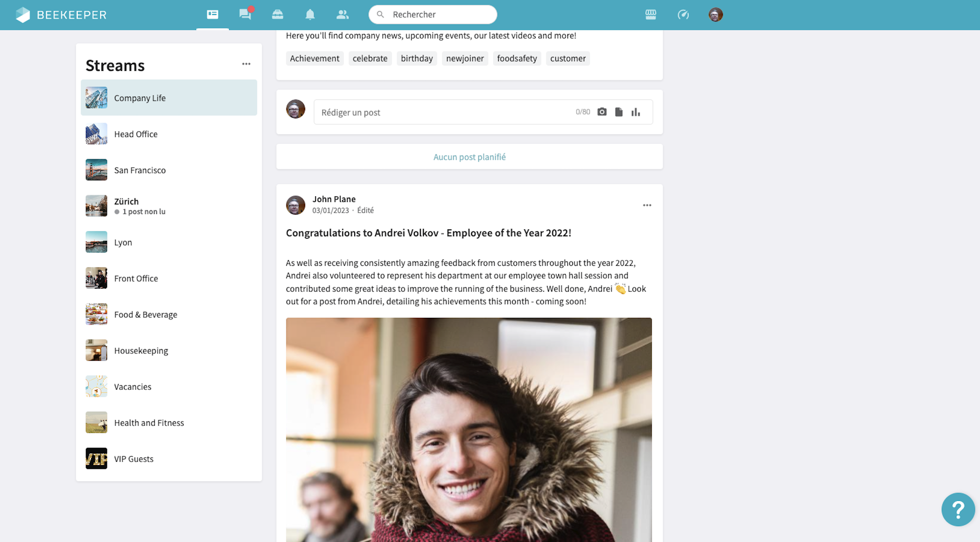Open the help question mark button
The image size is (980, 542).
coord(958,509)
